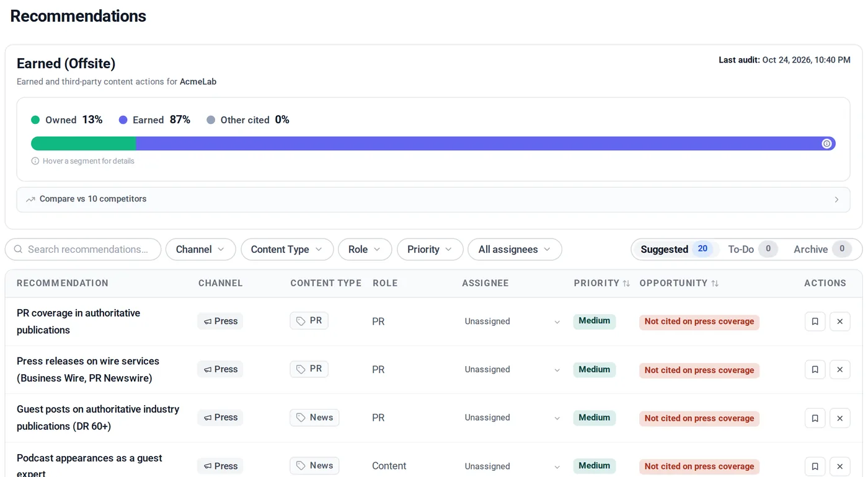Bookmark the Guest posts on authoritative publications row

tap(815, 418)
